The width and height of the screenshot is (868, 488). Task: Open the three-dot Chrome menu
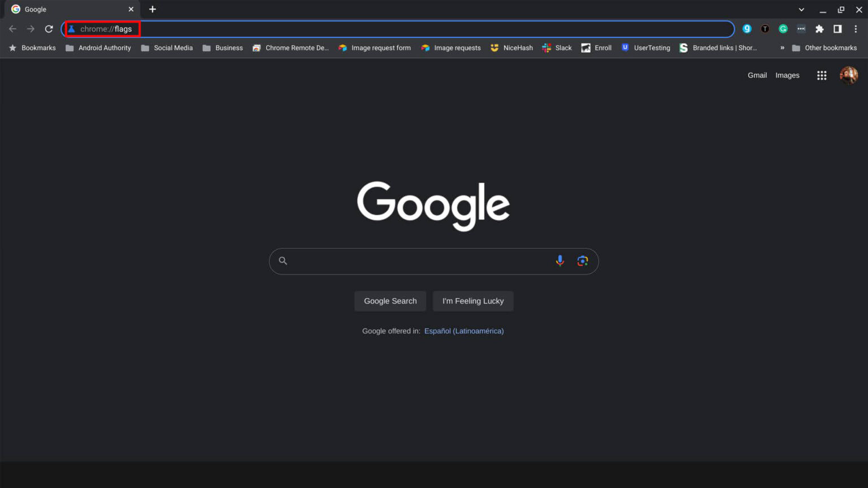[x=857, y=29]
